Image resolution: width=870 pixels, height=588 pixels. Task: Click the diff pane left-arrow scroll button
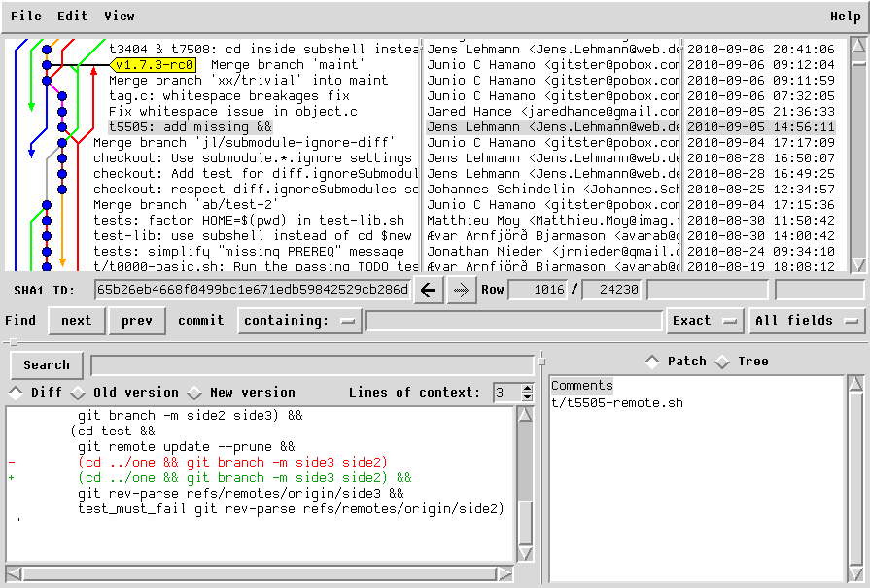pyautogui.click(x=14, y=573)
